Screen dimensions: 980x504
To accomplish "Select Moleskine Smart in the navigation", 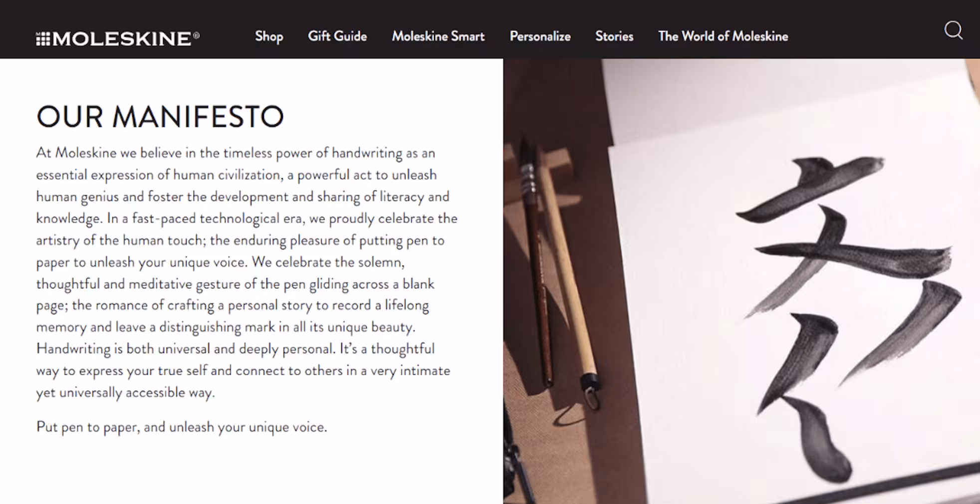I will (438, 36).
